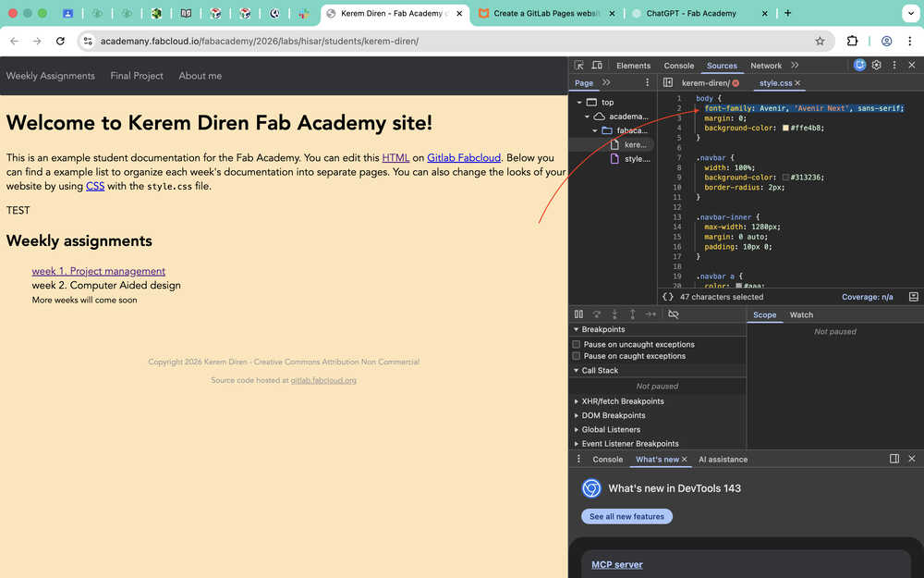Close the style.css editor tab
Image resolution: width=924 pixels, height=578 pixels.
[x=797, y=83]
